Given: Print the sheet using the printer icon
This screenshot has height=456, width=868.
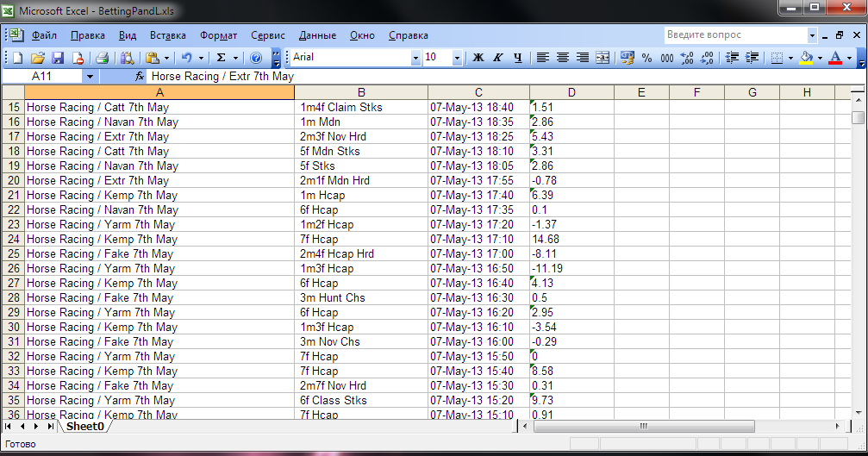Looking at the screenshot, I should pyautogui.click(x=102, y=58).
